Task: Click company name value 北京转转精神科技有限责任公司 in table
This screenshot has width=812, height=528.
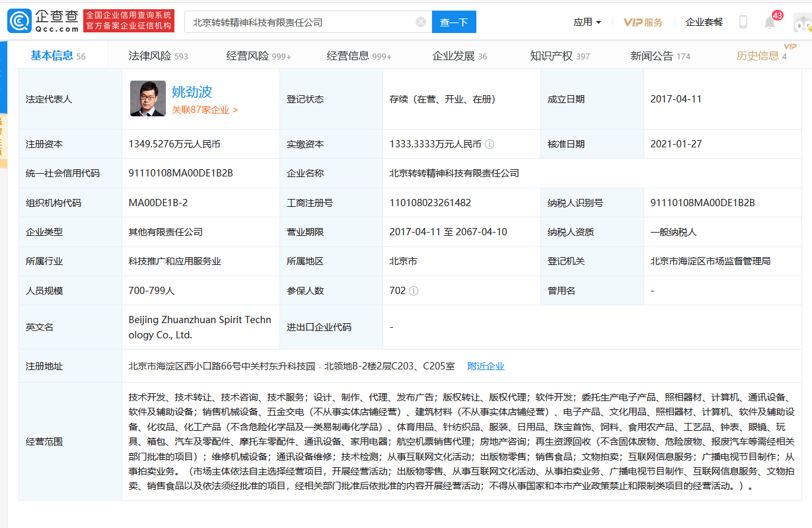Action: click(455, 173)
